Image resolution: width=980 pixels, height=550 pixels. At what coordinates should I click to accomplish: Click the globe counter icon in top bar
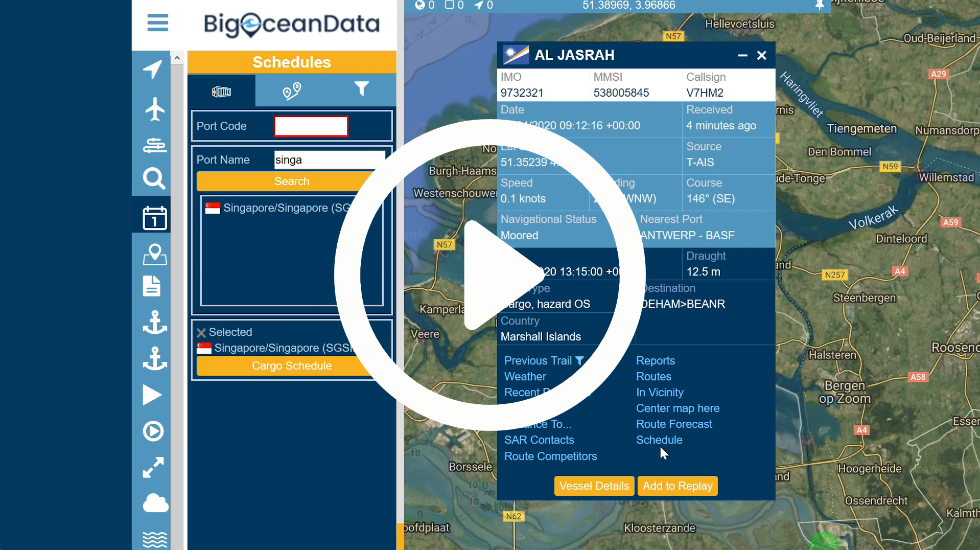point(420,5)
